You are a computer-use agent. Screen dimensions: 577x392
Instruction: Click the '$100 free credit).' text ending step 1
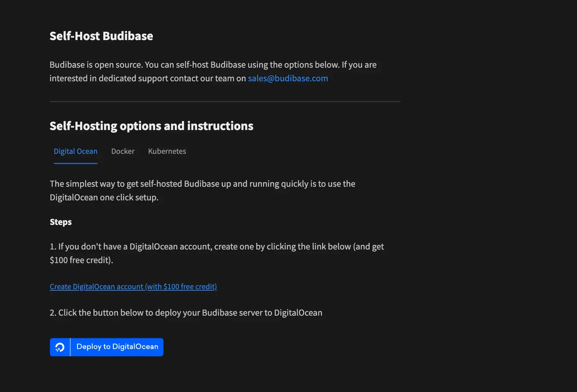tap(81, 260)
